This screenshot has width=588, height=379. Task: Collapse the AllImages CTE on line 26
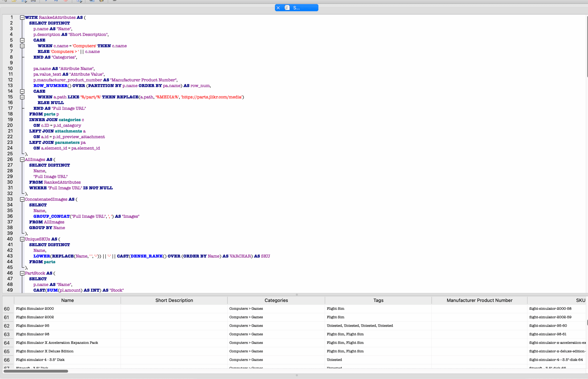coord(22,159)
